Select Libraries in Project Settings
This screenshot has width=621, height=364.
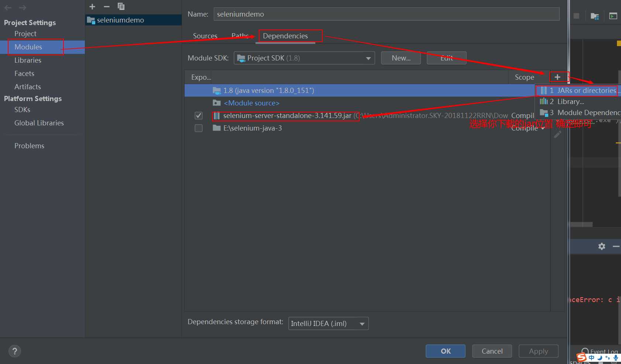(x=28, y=60)
